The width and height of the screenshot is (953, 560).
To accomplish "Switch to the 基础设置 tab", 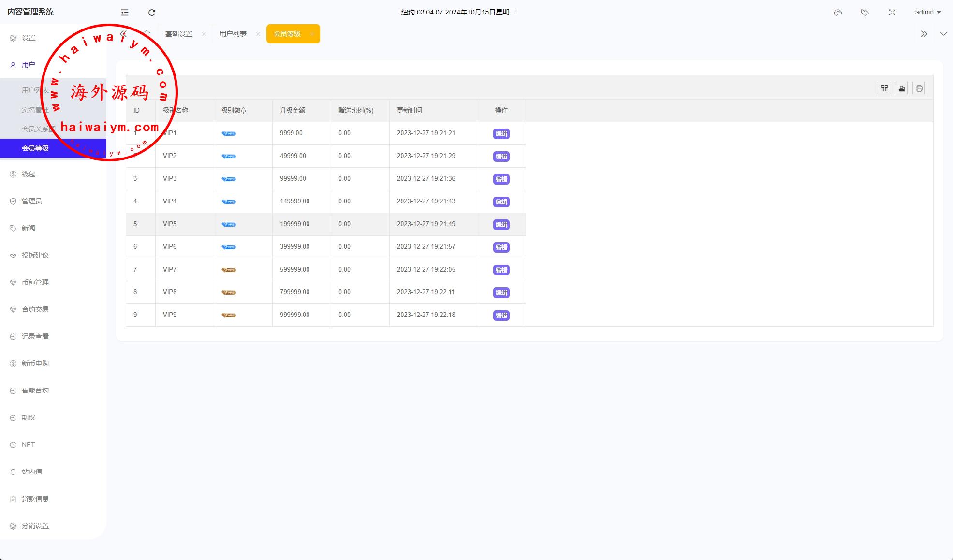I will point(179,34).
